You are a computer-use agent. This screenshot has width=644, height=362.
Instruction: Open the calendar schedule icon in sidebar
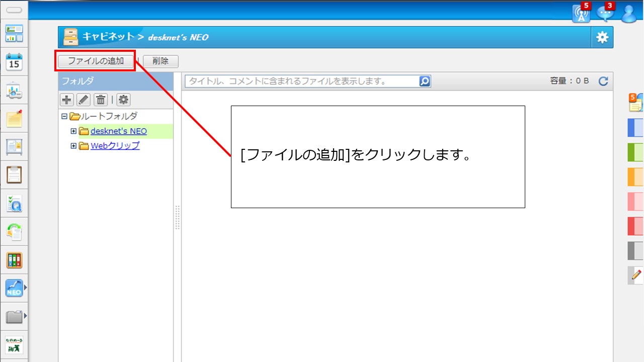coord(14,62)
